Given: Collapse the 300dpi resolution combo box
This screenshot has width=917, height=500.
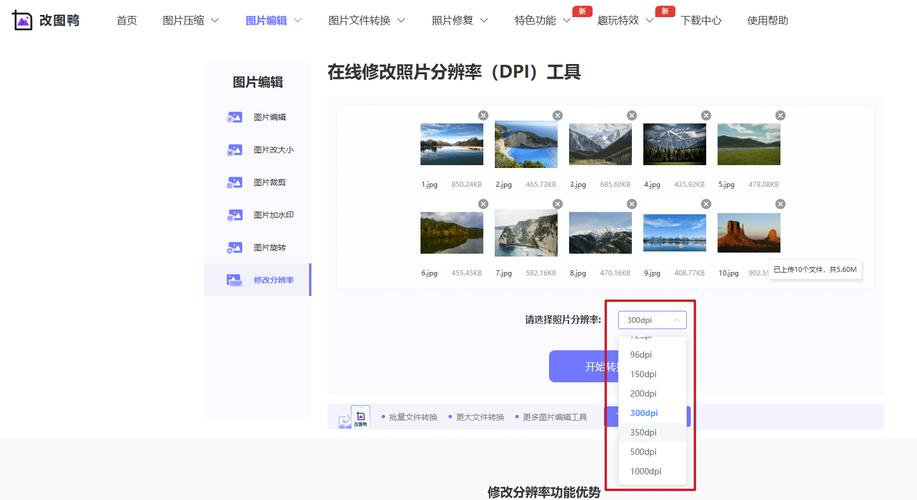Looking at the screenshot, I should pyautogui.click(x=652, y=320).
